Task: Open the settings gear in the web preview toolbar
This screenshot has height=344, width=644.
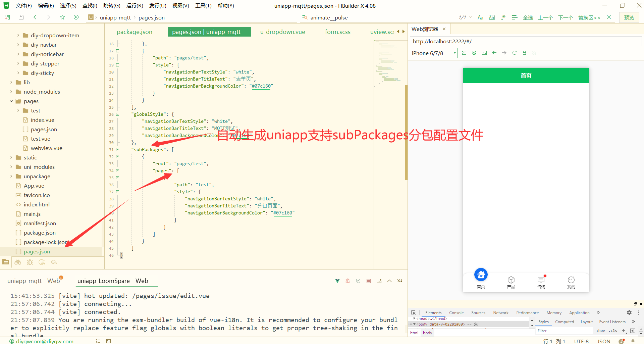Action: (474, 53)
